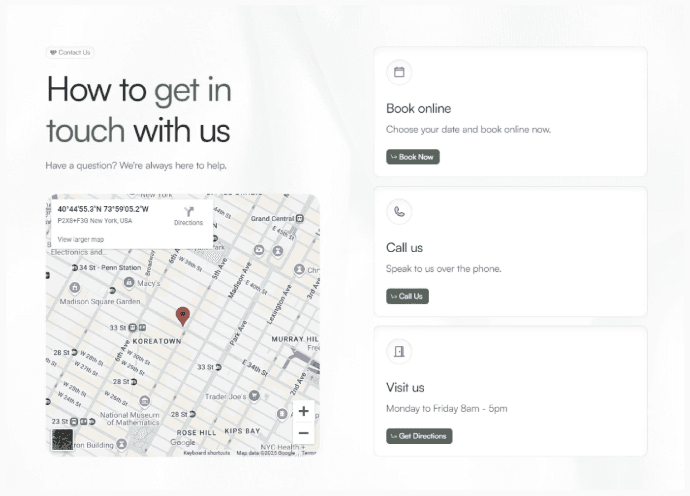Click the heart icon in Contact Us tag
The width and height of the screenshot is (690, 496).
point(53,52)
